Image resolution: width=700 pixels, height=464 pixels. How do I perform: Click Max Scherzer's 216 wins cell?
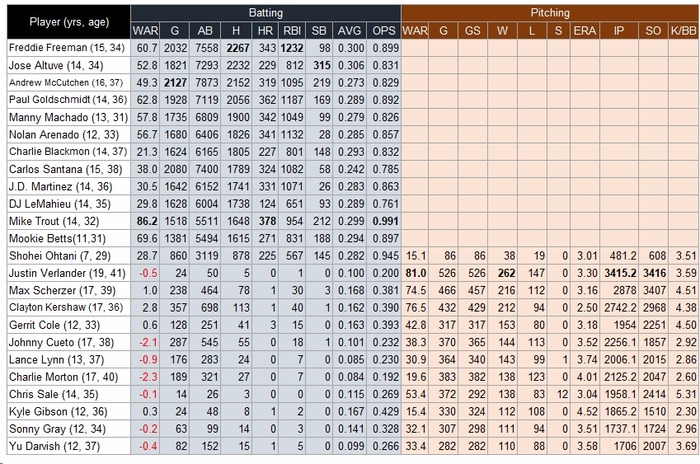[502, 290]
